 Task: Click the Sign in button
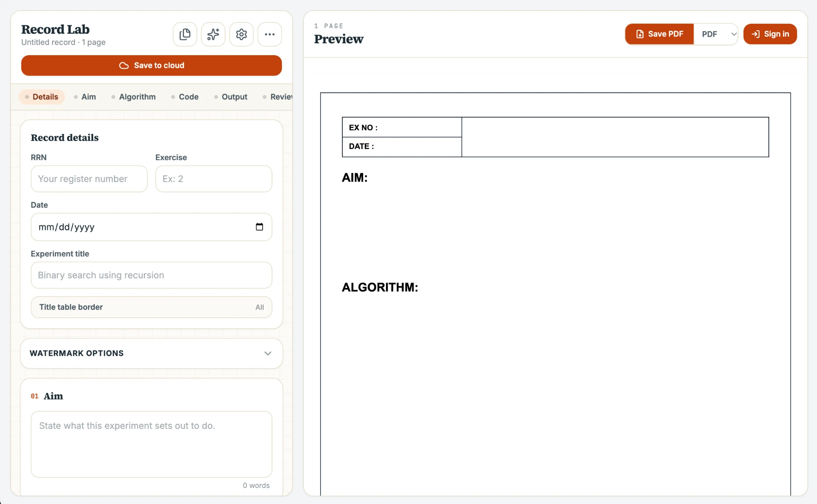click(770, 34)
